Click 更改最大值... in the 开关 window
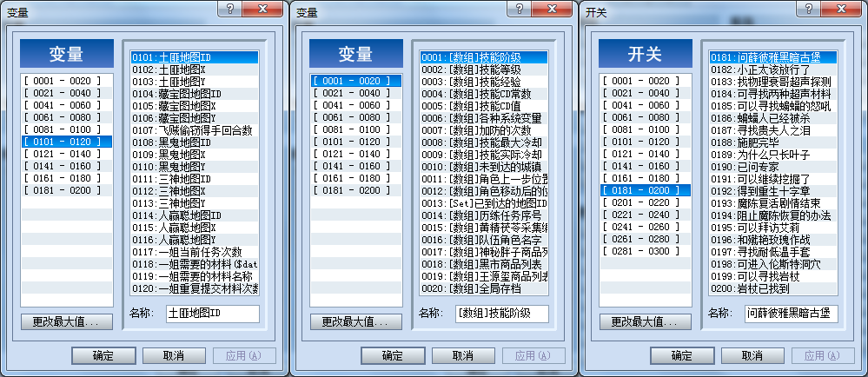Viewport: 868px width, 377px height. click(646, 321)
